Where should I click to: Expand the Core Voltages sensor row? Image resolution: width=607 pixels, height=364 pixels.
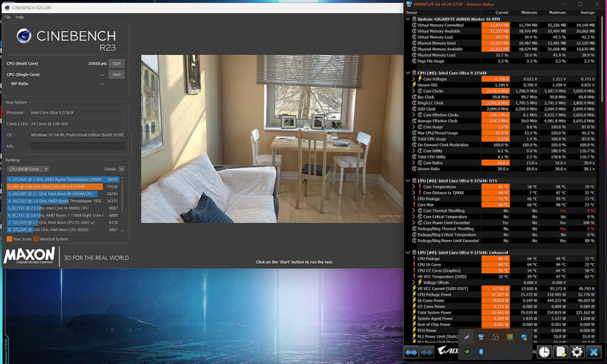[413, 79]
